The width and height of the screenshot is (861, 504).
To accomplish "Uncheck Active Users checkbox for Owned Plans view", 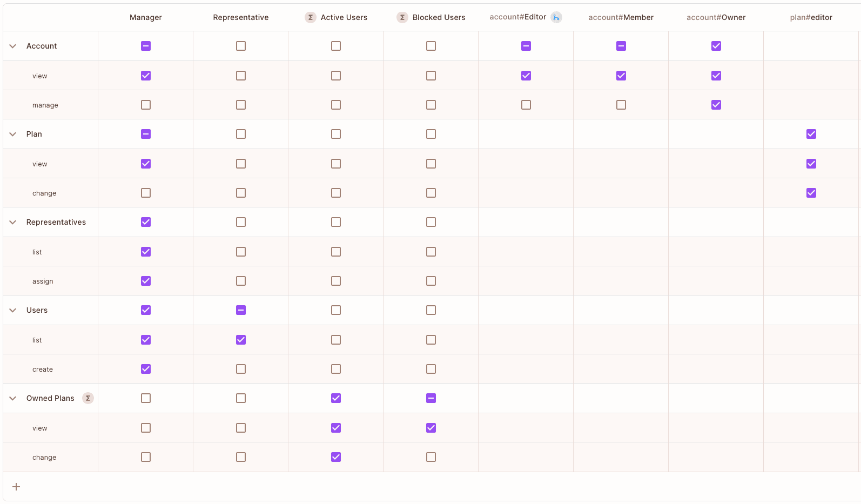I will point(335,427).
